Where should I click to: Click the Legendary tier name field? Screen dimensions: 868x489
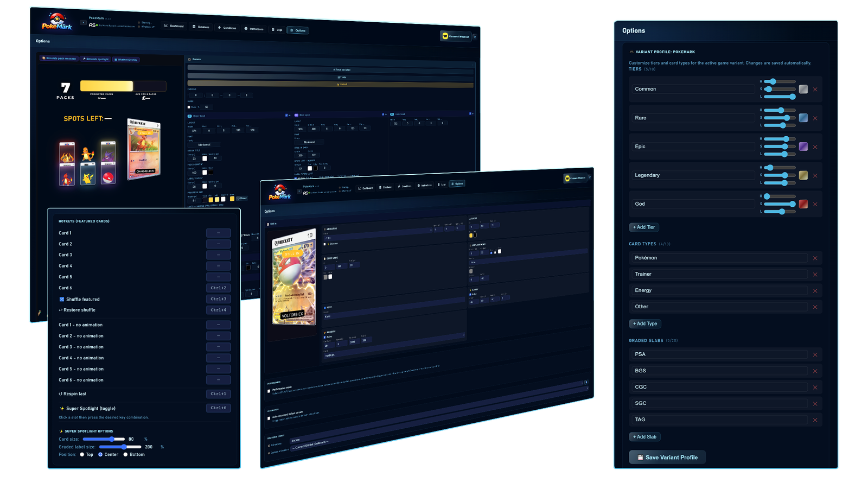click(693, 175)
